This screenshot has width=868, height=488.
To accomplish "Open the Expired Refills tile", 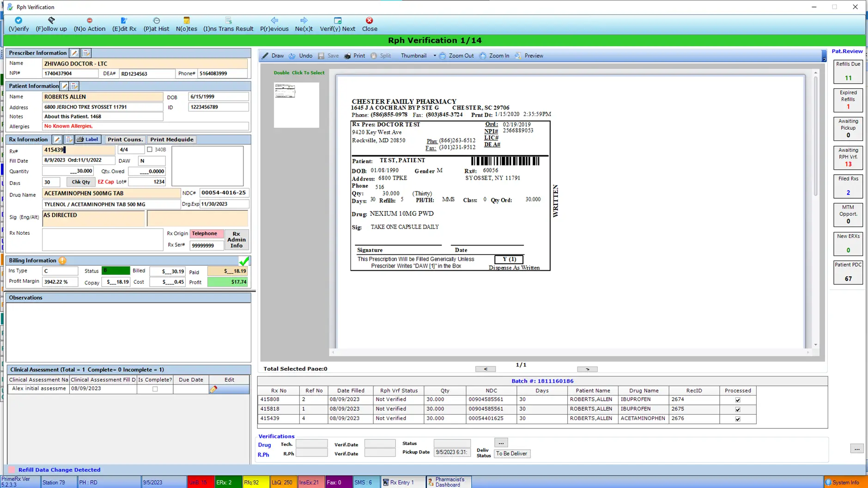I will (x=848, y=100).
